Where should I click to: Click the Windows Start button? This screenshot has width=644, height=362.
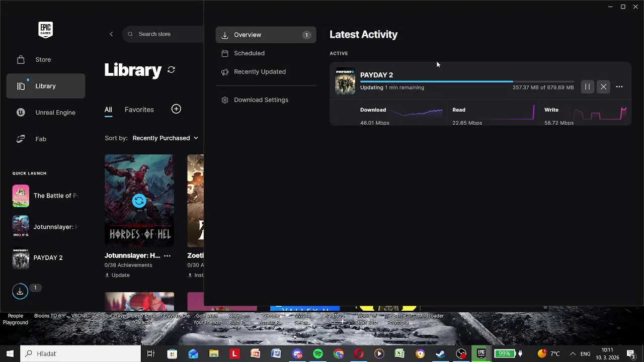point(10,353)
